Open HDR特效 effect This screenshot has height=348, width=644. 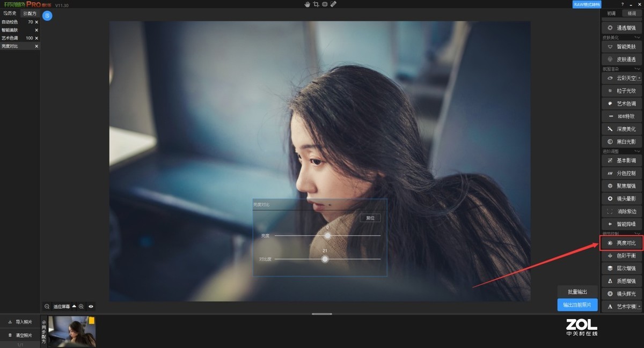[x=621, y=116]
